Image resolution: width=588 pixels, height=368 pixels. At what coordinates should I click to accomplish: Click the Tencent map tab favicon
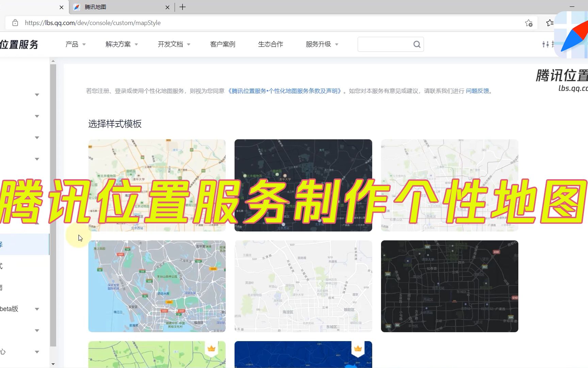(x=77, y=7)
